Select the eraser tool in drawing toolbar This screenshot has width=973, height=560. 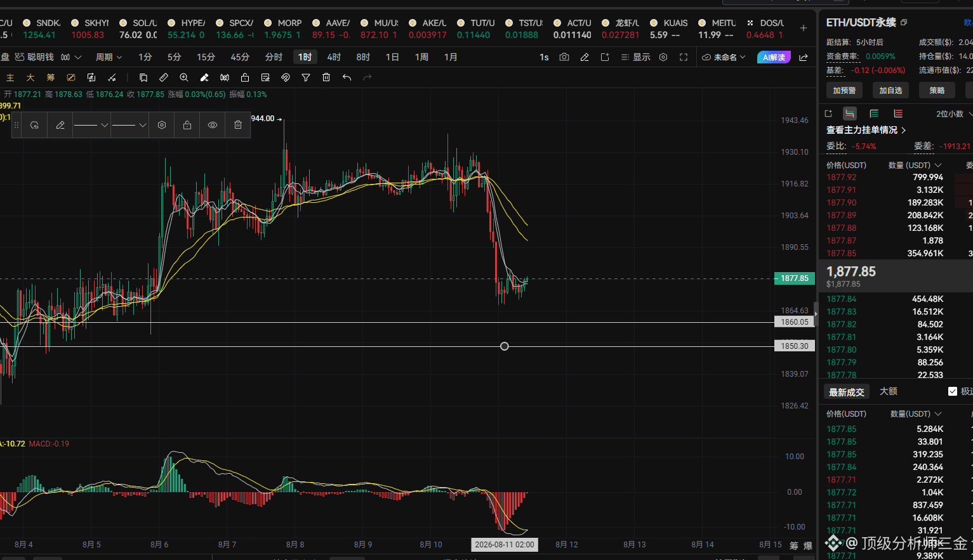204,77
